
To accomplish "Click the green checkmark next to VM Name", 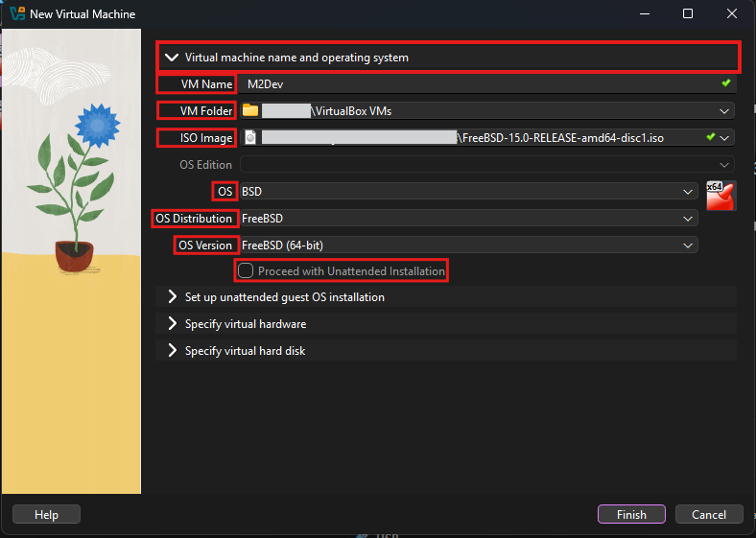I will 726,84.
